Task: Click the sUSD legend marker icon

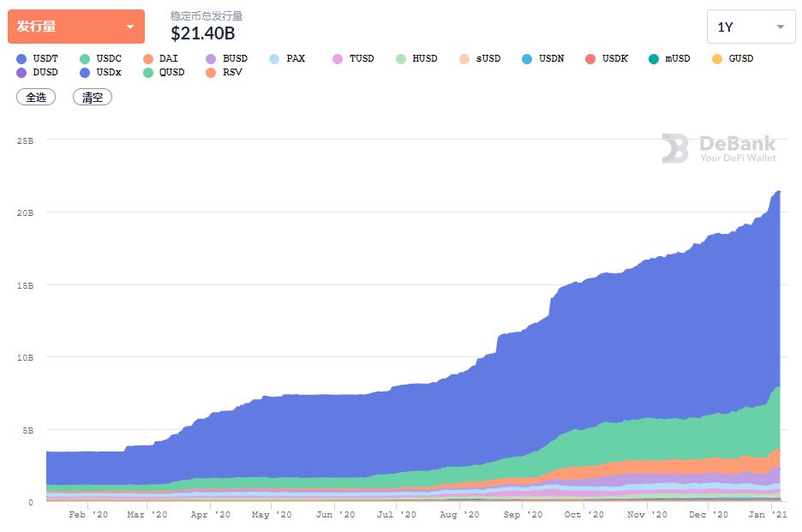Action: pyautogui.click(x=464, y=59)
